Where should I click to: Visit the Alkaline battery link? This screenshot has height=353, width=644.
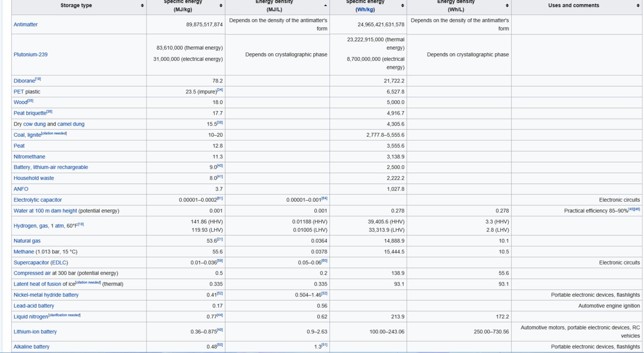tap(32, 346)
